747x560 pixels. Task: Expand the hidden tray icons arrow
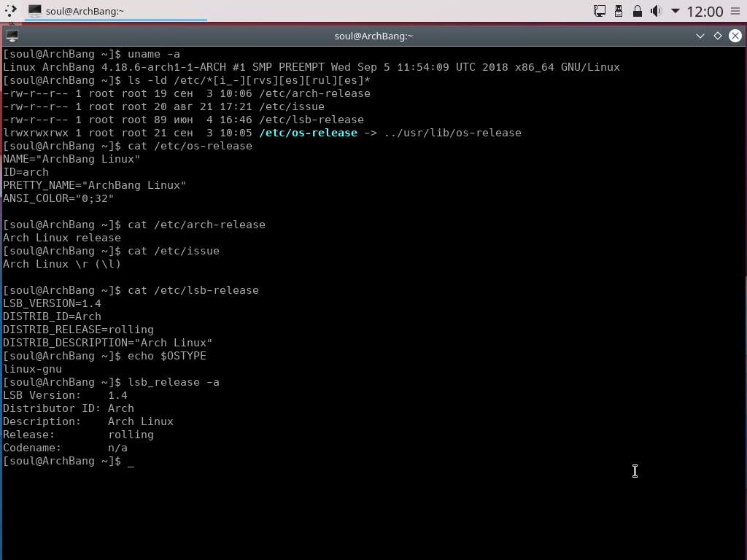(x=675, y=10)
